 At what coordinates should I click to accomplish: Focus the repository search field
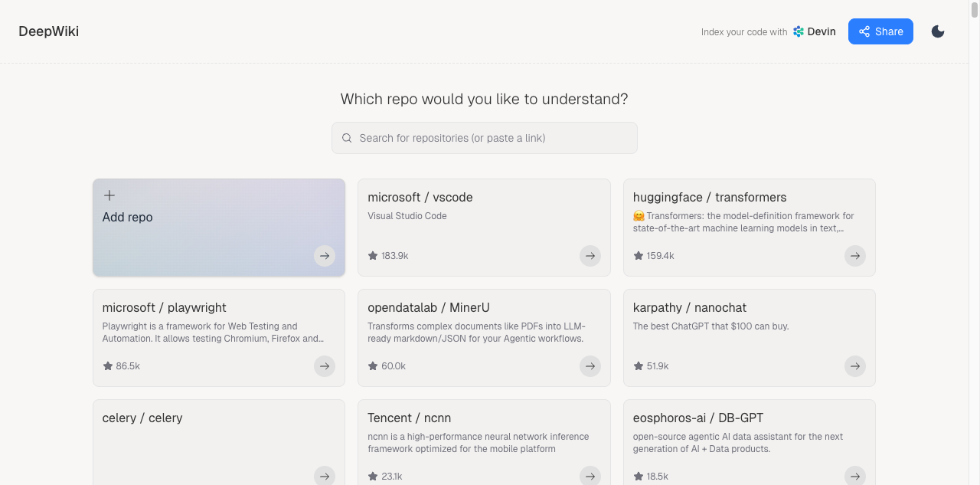tap(485, 138)
